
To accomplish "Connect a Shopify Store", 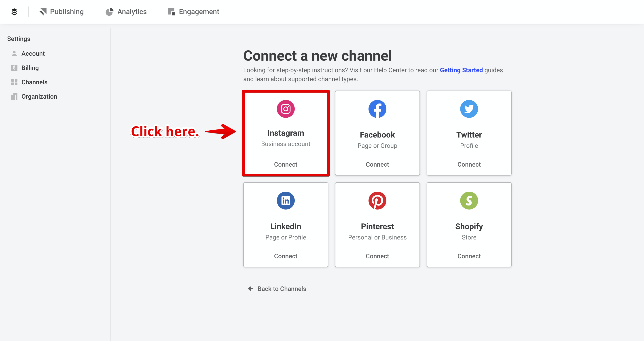I will (x=469, y=256).
